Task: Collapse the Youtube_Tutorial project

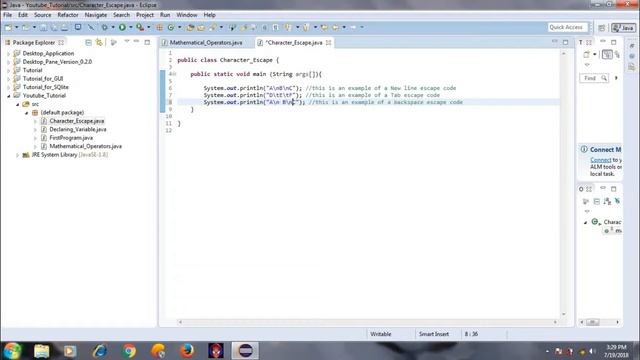Action: click(9, 96)
